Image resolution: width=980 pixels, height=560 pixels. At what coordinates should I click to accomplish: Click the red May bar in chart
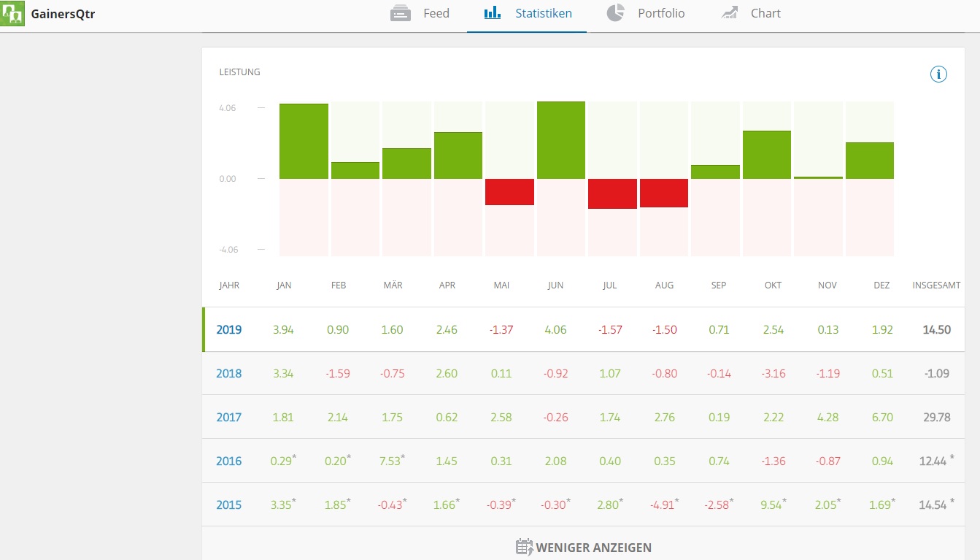[x=509, y=192]
